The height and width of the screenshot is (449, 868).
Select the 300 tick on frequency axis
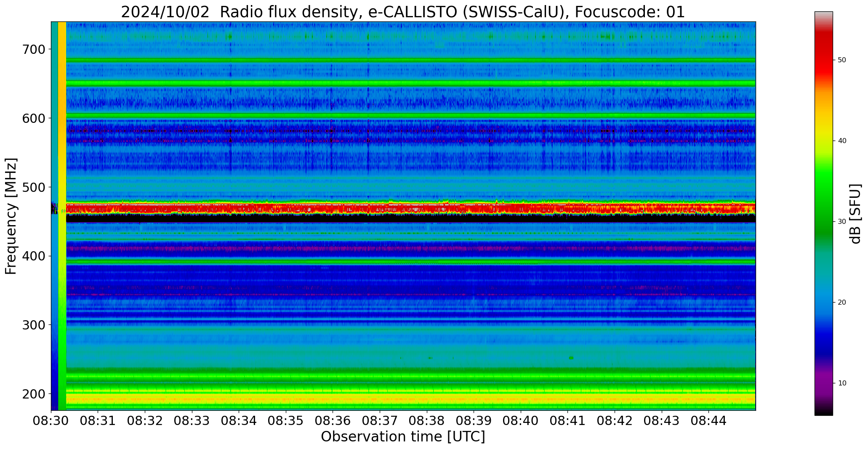[x=33, y=325]
